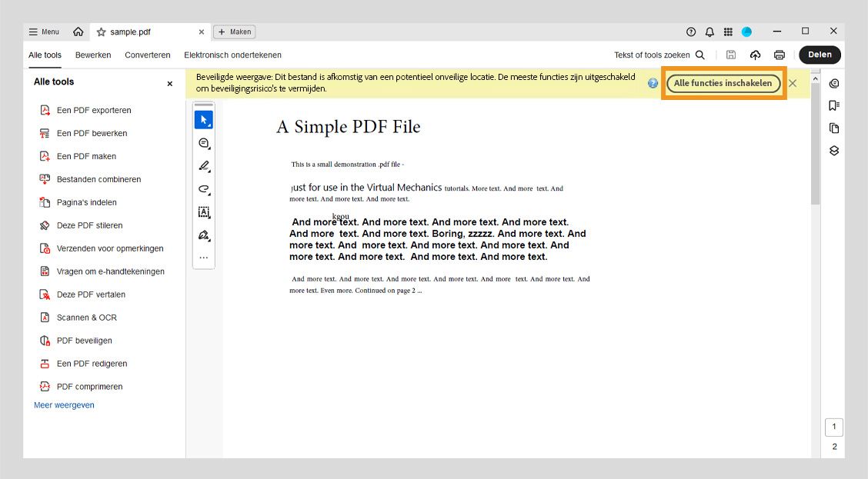This screenshot has height=479, width=868.
Task: Click page number 1 box
Action: (834, 427)
